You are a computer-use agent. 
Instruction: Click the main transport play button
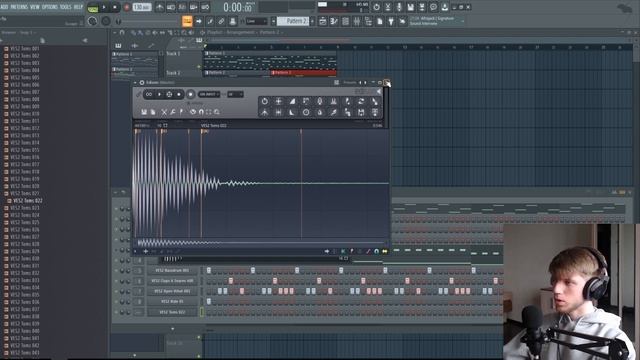click(104, 7)
